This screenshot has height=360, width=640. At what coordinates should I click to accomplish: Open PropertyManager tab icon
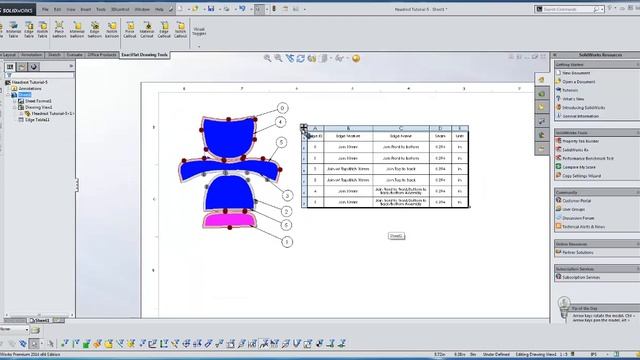[x=22, y=67]
